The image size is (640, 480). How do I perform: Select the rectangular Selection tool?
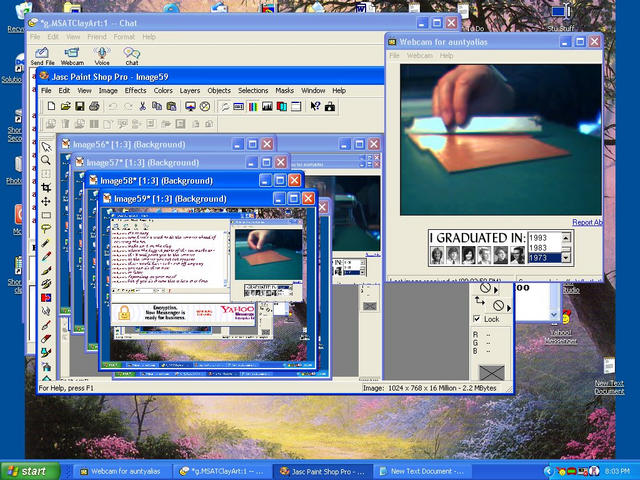46,215
